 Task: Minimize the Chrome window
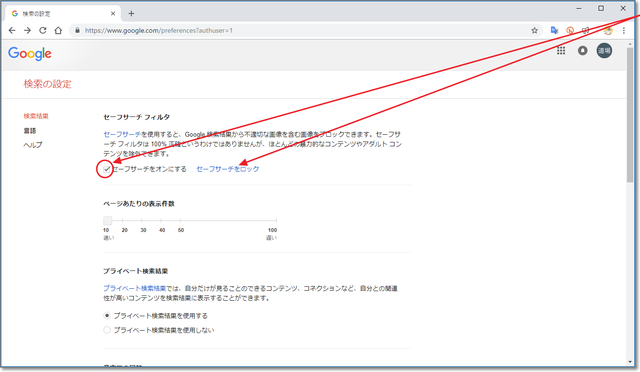[x=579, y=8]
